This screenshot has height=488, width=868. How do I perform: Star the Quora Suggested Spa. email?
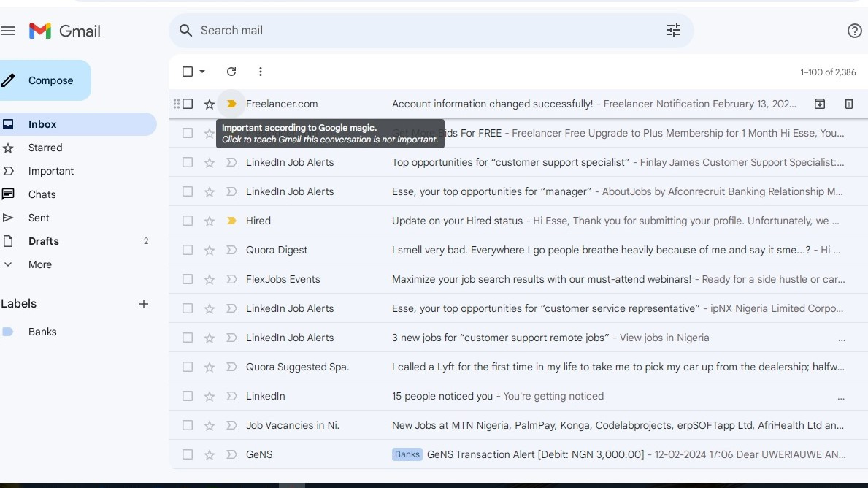click(210, 367)
